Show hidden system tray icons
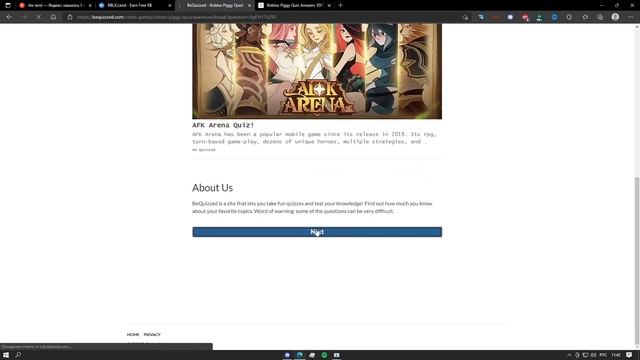 click(x=569, y=355)
